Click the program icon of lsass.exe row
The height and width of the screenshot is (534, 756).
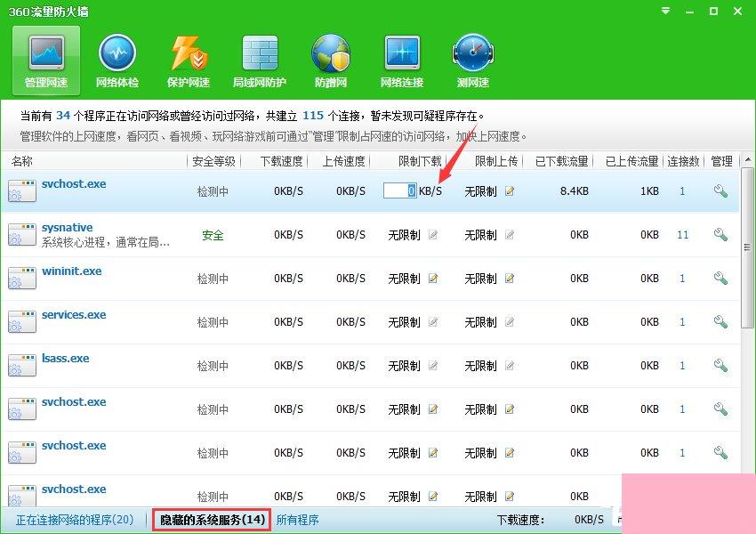coord(22,365)
